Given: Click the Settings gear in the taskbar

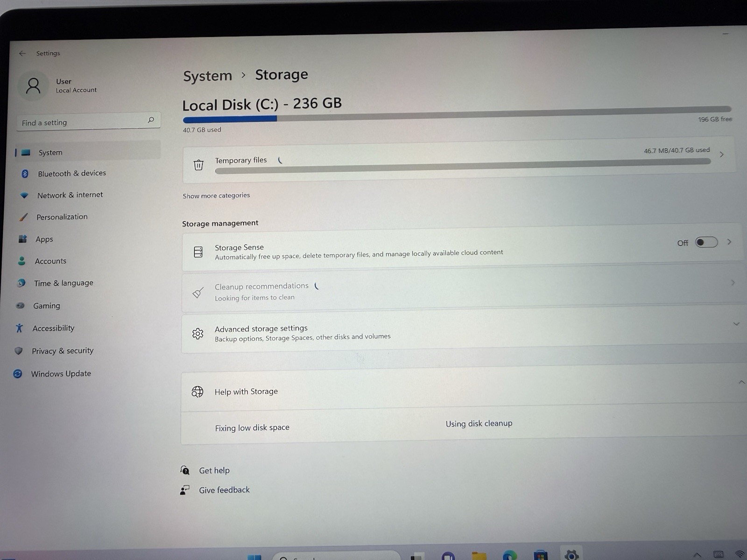Looking at the screenshot, I should pyautogui.click(x=571, y=554).
